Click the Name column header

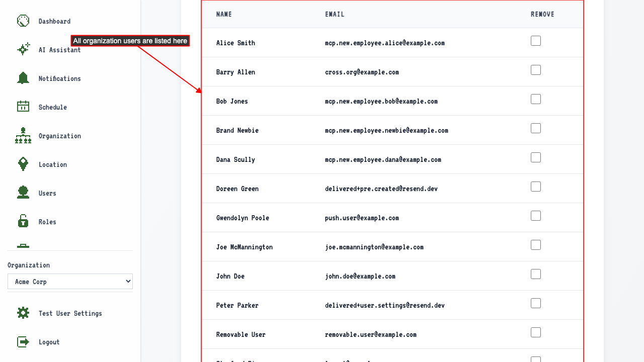coord(224,14)
